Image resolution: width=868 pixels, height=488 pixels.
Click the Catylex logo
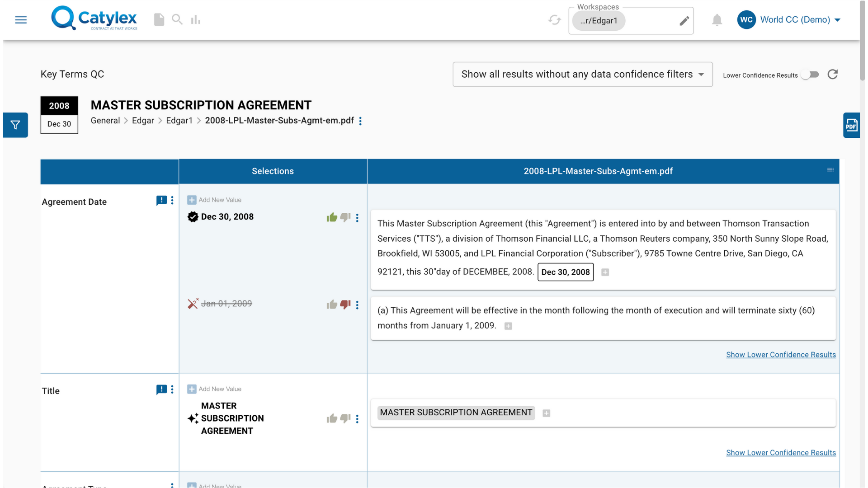(94, 19)
